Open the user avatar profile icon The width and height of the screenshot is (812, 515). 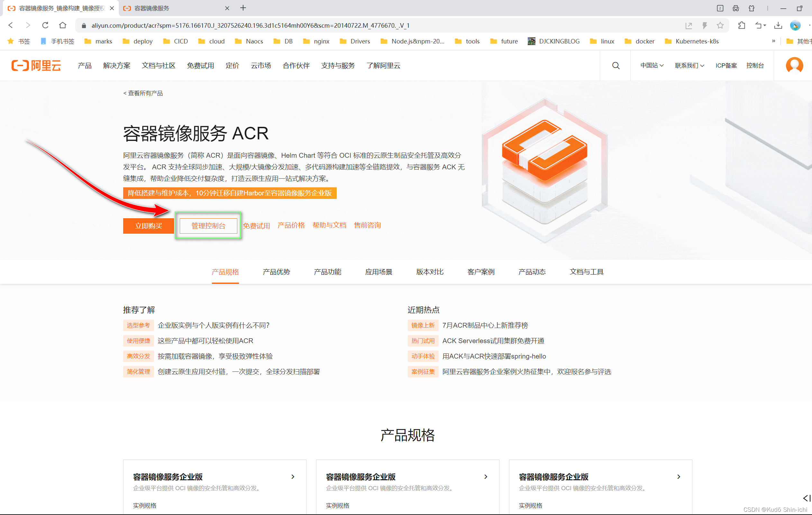pos(794,65)
